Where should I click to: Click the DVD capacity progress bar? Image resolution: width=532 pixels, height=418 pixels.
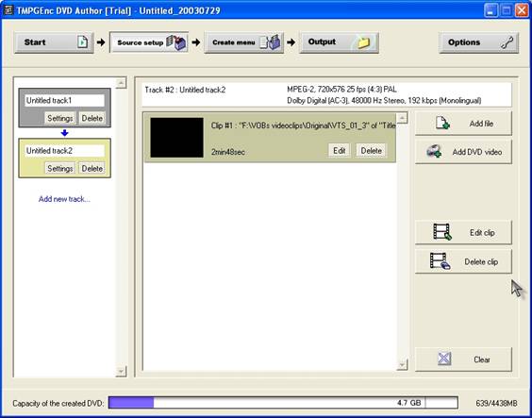coord(283,403)
